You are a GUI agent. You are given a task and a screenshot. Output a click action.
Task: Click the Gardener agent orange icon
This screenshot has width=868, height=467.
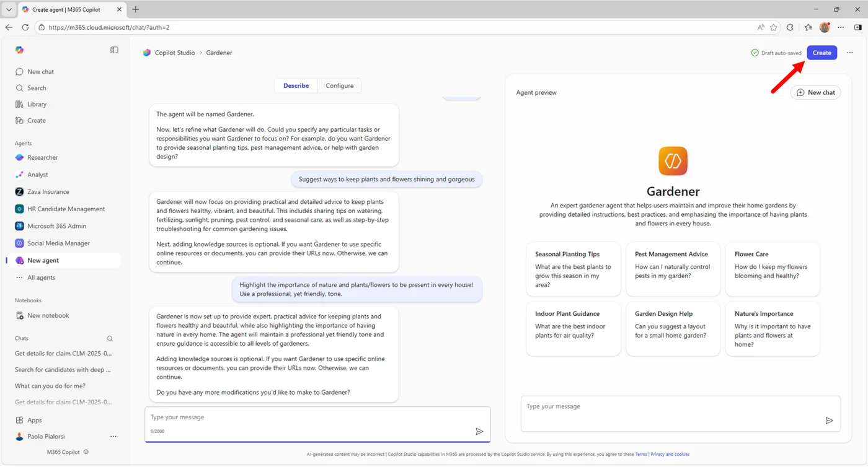click(x=673, y=161)
